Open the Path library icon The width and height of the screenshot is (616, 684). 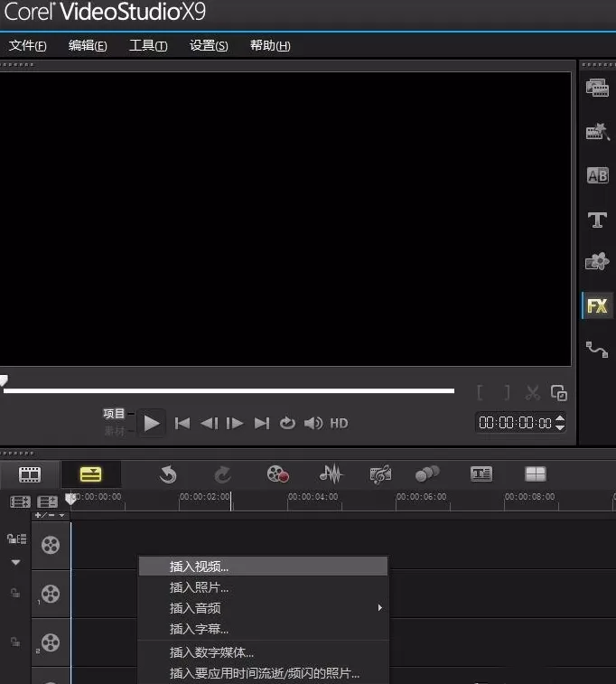(x=597, y=350)
